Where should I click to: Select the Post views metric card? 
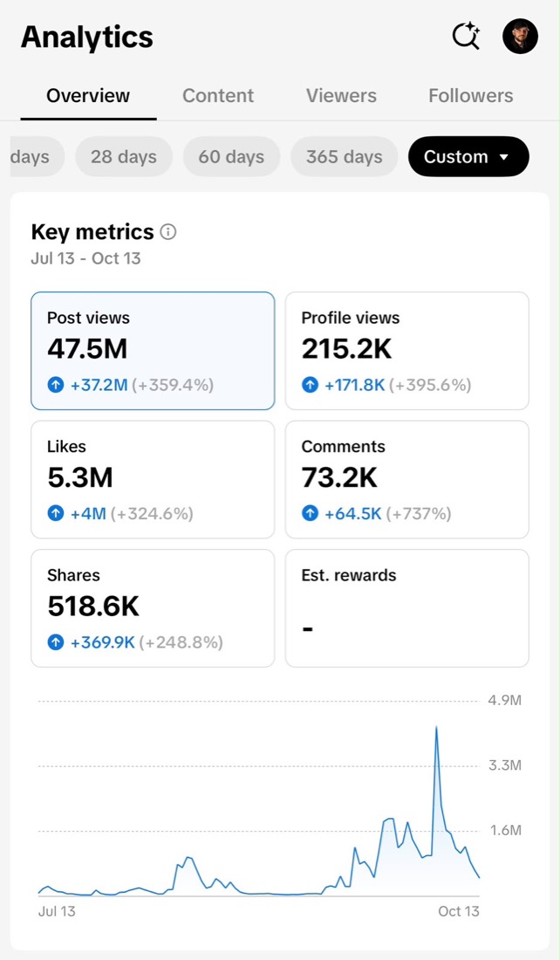coord(153,351)
